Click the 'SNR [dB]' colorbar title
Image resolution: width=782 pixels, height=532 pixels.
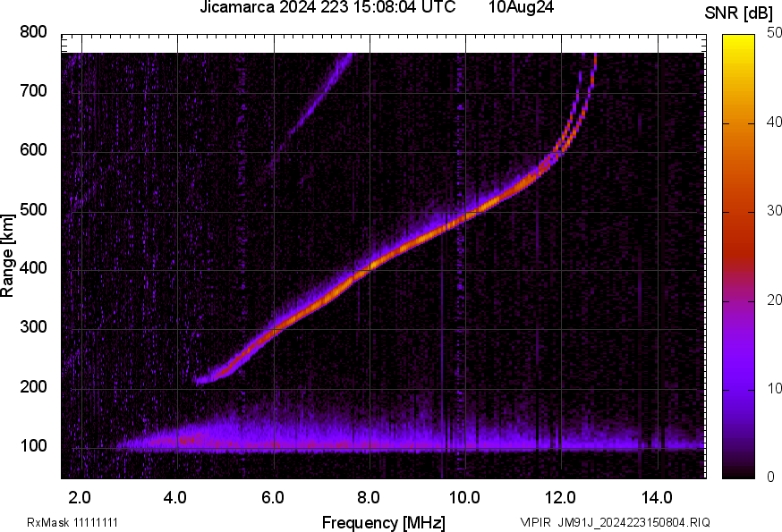click(738, 13)
